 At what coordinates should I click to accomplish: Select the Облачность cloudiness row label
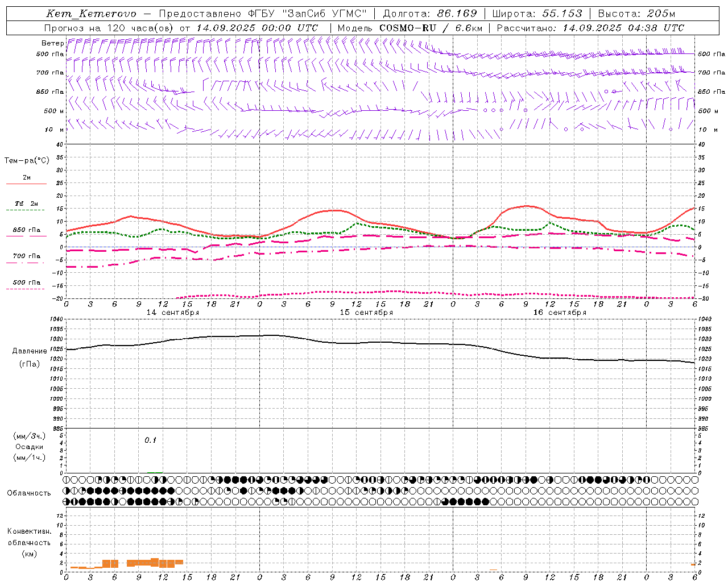(x=29, y=493)
